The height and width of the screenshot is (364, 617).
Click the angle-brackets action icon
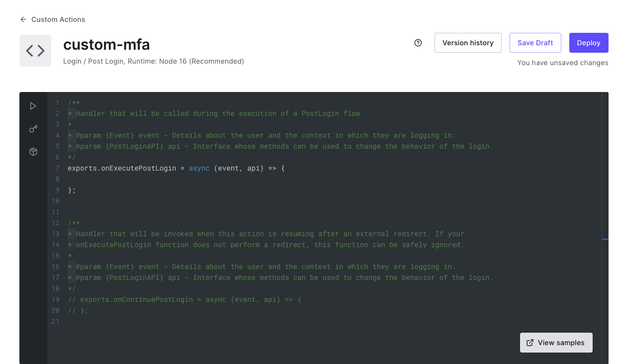pyautogui.click(x=35, y=50)
